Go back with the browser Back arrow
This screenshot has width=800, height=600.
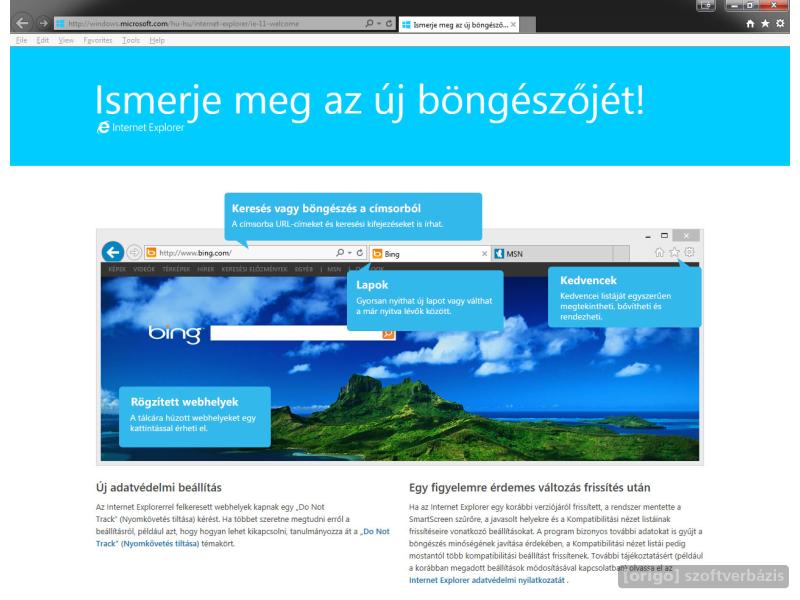pos(22,23)
